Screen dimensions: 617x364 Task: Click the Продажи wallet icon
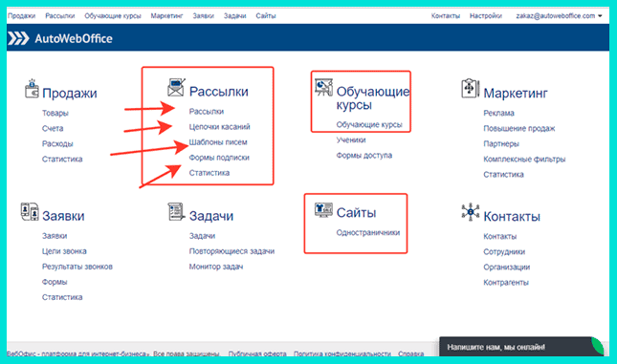point(32,89)
